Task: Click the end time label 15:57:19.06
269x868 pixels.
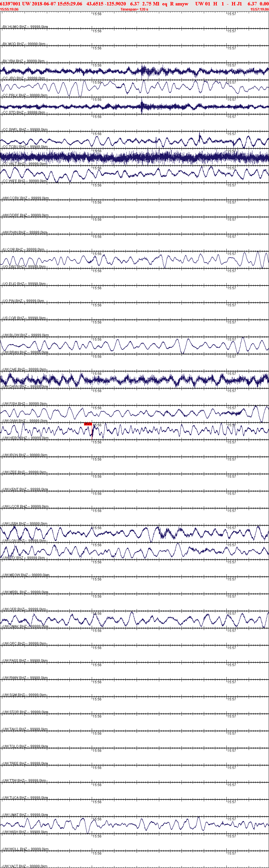Action: [x=260, y=9]
